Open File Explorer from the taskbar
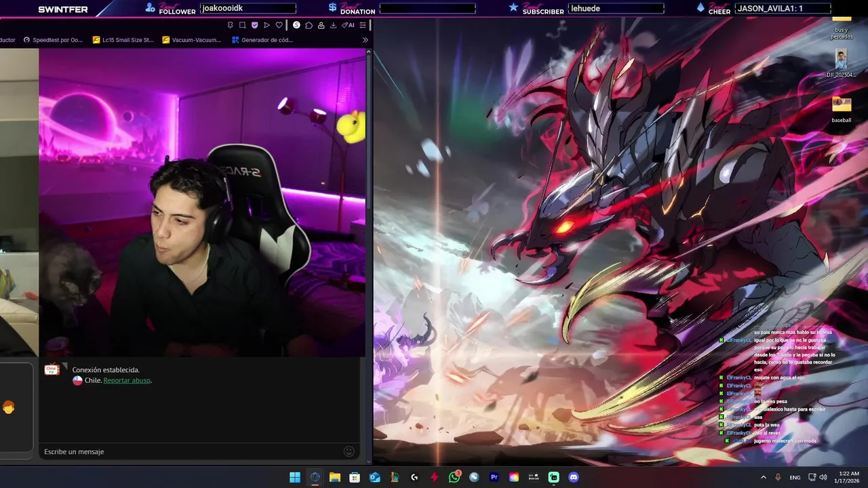Image resolution: width=868 pixels, height=488 pixels. (x=335, y=477)
